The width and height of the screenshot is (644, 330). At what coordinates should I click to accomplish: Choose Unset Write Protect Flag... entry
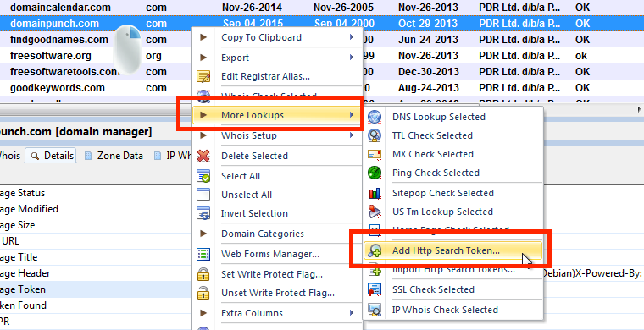pos(277,293)
